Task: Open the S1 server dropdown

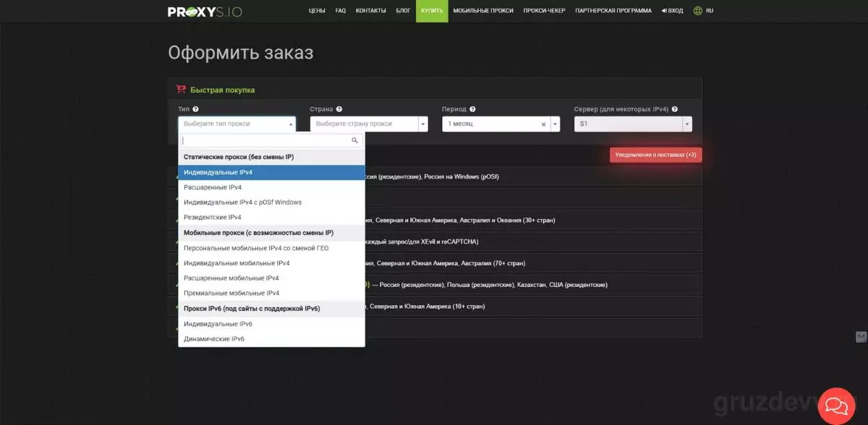Action: [633, 124]
